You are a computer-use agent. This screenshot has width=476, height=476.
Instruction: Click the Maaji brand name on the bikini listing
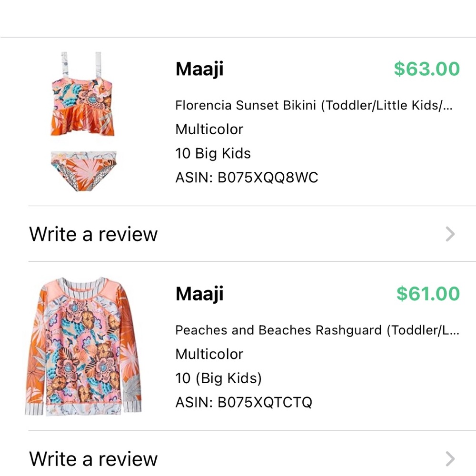pyautogui.click(x=199, y=69)
